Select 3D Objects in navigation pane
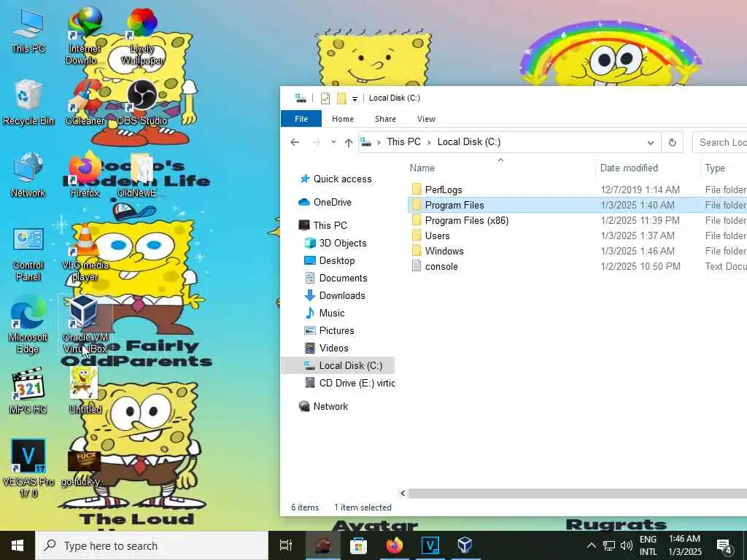The image size is (747, 560). [336, 244]
